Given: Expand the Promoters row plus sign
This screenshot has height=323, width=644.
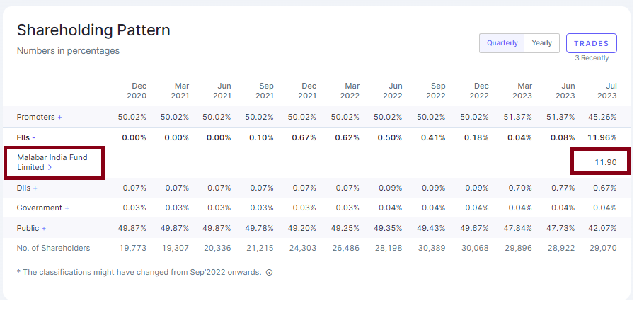Looking at the screenshot, I should click(x=59, y=118).
